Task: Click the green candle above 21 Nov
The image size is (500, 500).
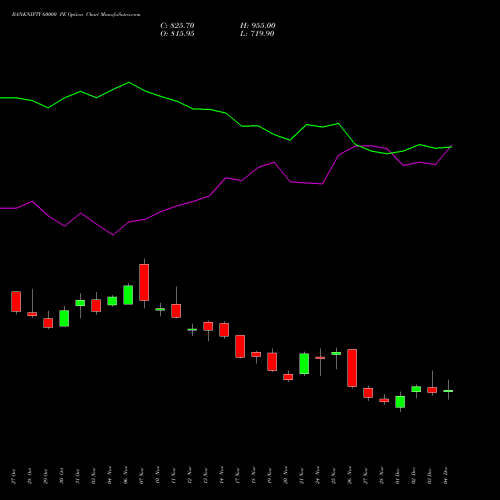Action: click(x=304, y=363)
